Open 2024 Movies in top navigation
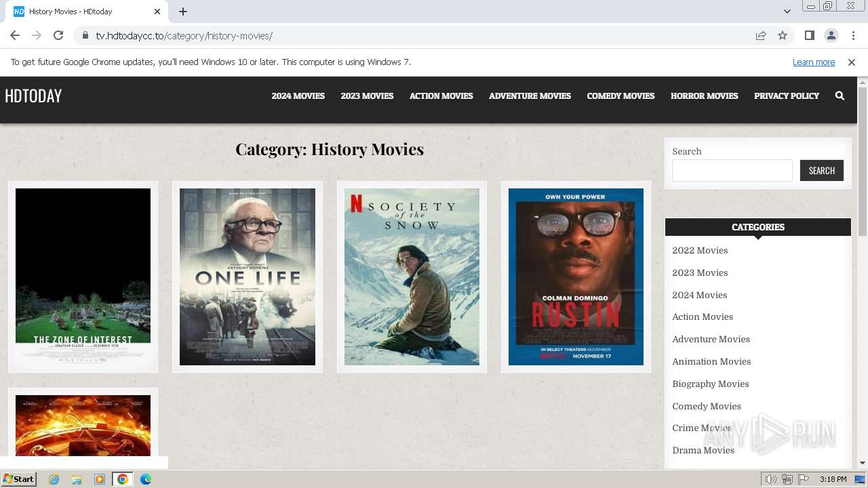Image resolution: width=868 pixels, height=488 pixels. pos(298,96)
